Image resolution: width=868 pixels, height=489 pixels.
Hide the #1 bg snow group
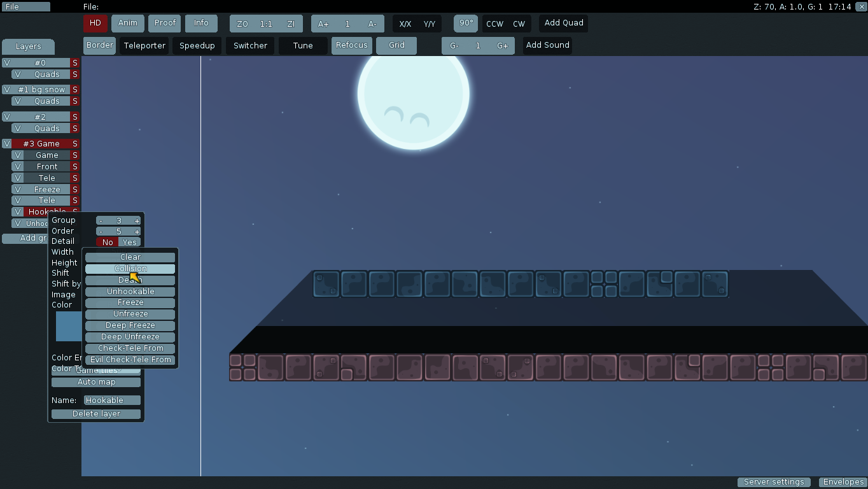7,90
